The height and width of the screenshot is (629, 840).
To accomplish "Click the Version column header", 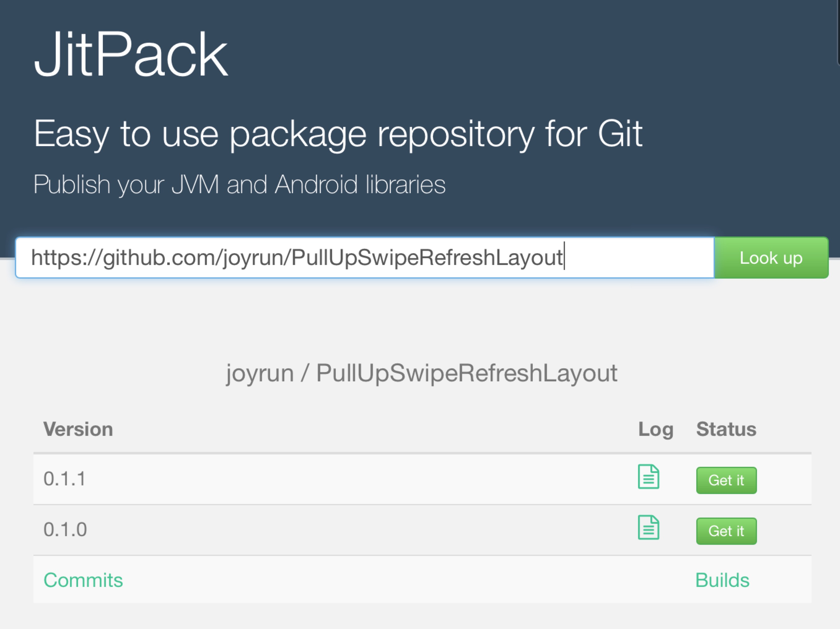I will coord(78,429).
